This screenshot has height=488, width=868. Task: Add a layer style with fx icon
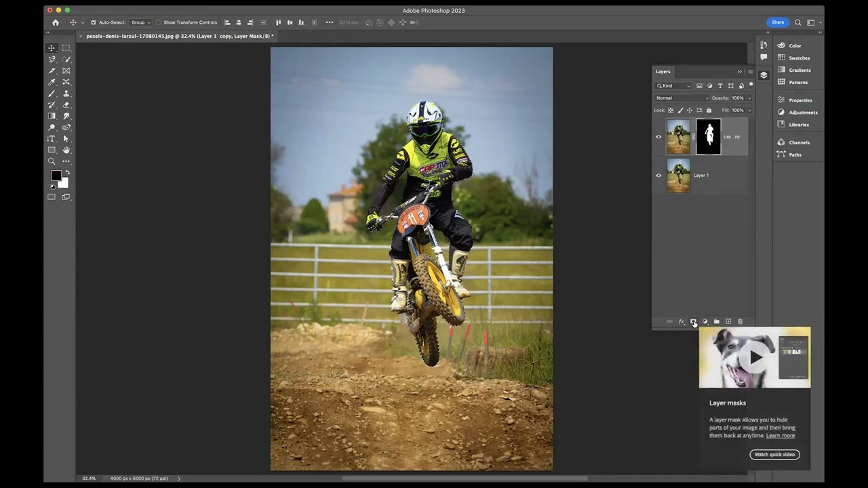[x=682, y=321]
